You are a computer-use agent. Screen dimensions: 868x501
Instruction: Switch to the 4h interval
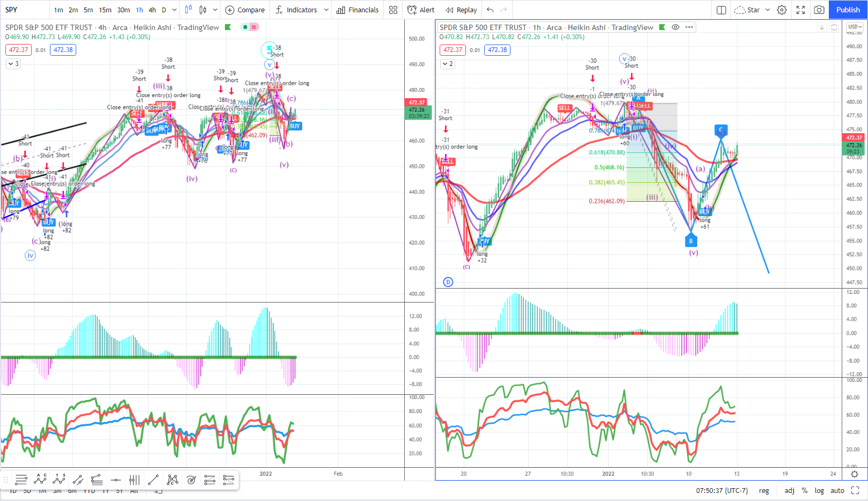[152, 10]
